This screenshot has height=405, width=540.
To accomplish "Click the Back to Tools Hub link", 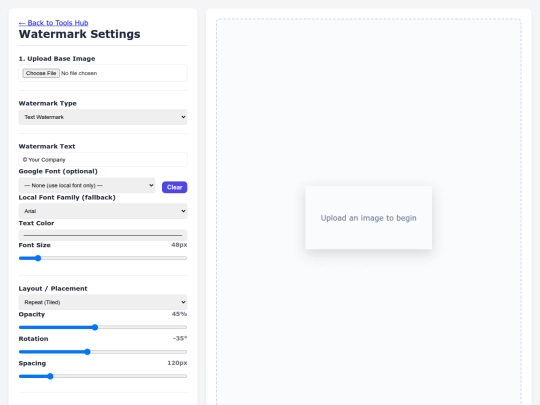I will (53, 23).
